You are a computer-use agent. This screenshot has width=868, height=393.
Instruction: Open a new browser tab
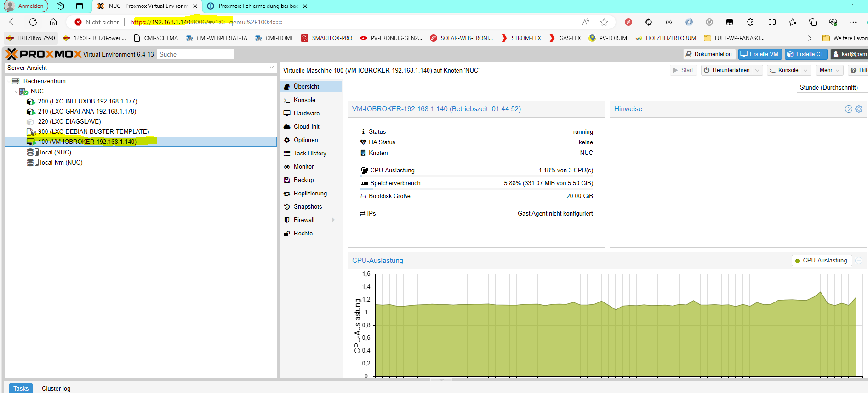coord(322,6)
